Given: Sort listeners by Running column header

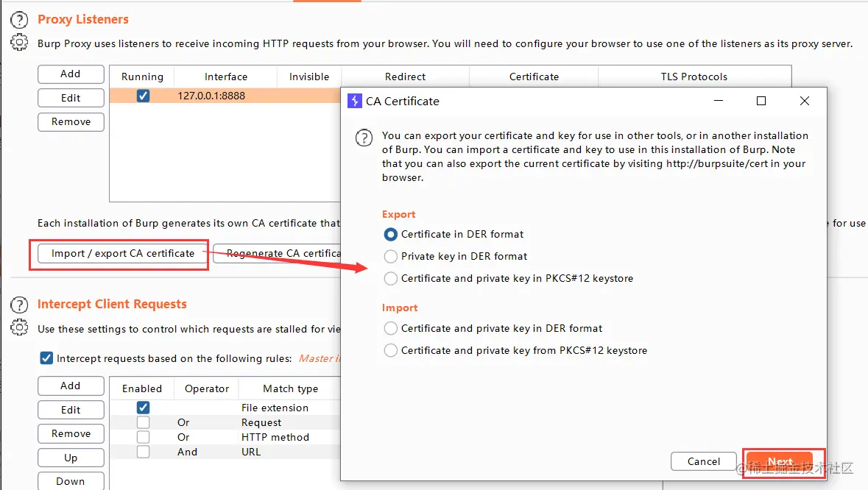Looking at the screenshot, I should [142, 77].
